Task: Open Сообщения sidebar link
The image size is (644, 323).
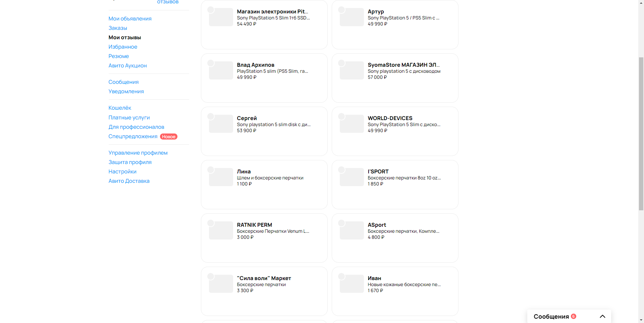Action: [x=123, y=82]
